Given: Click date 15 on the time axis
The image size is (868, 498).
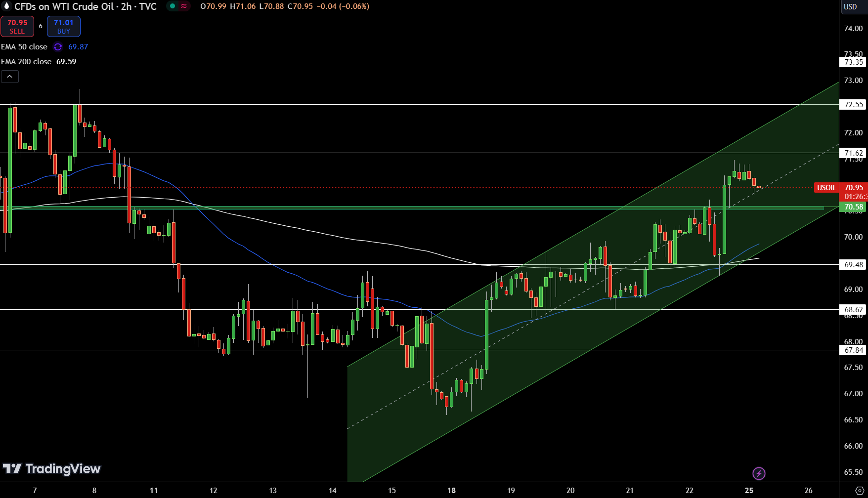Looking at the screenshot, I should tap(392, 491).
